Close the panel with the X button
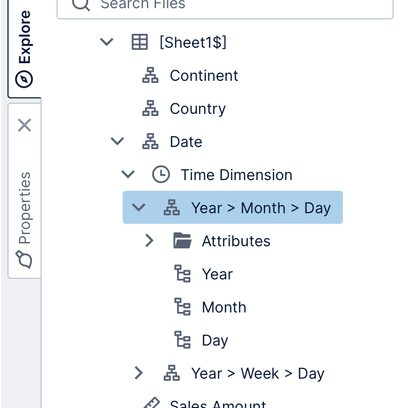Viewport: 400px width, 408px height. coord(25,125)
